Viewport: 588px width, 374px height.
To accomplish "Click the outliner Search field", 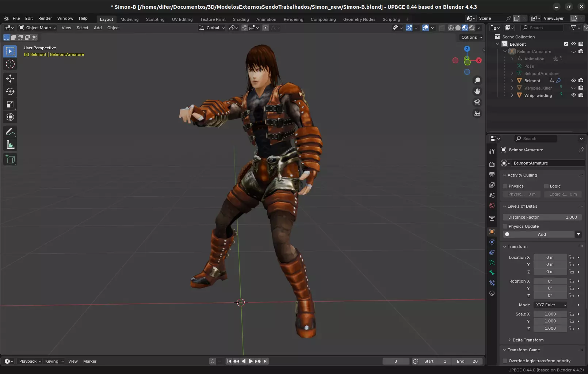I will pos(542,28).
